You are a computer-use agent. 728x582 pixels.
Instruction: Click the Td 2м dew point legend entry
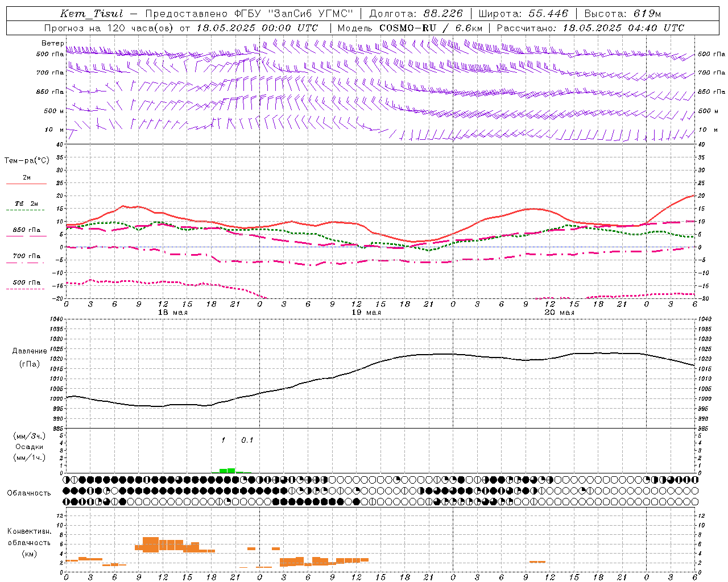(x=26, y=203)
